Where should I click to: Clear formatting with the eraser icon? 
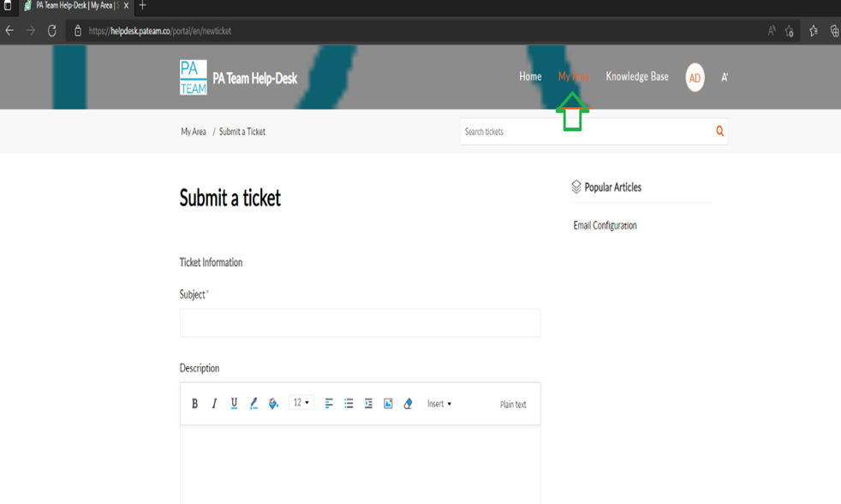[408, 404]
